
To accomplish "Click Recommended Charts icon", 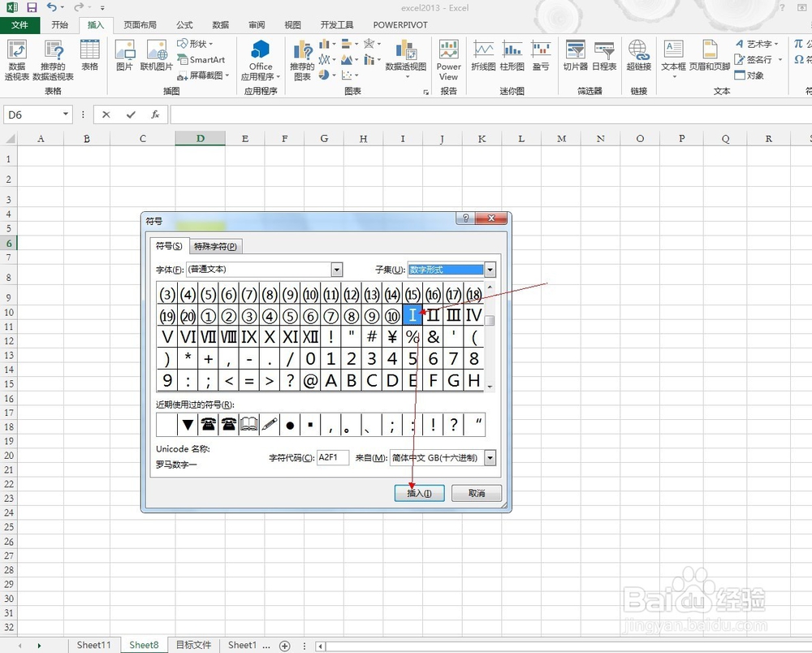I will pos(302,59).
